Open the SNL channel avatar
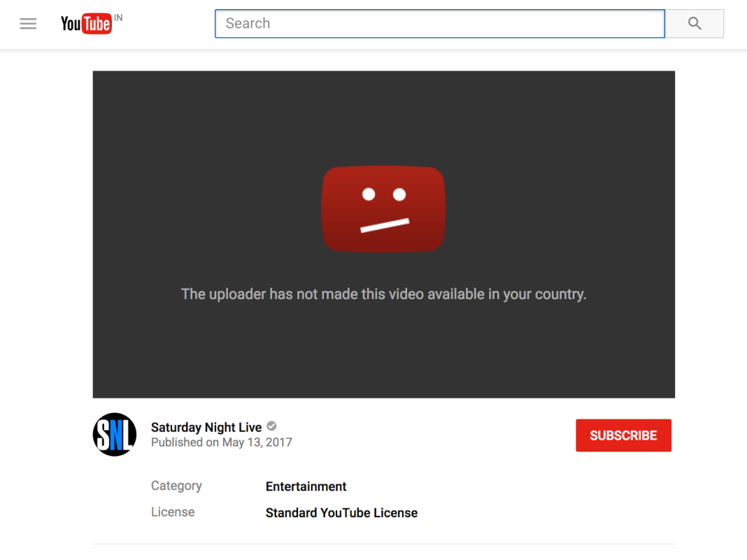Screen dimensions: 747x560 pyautogui.click(x=114, y=434)
